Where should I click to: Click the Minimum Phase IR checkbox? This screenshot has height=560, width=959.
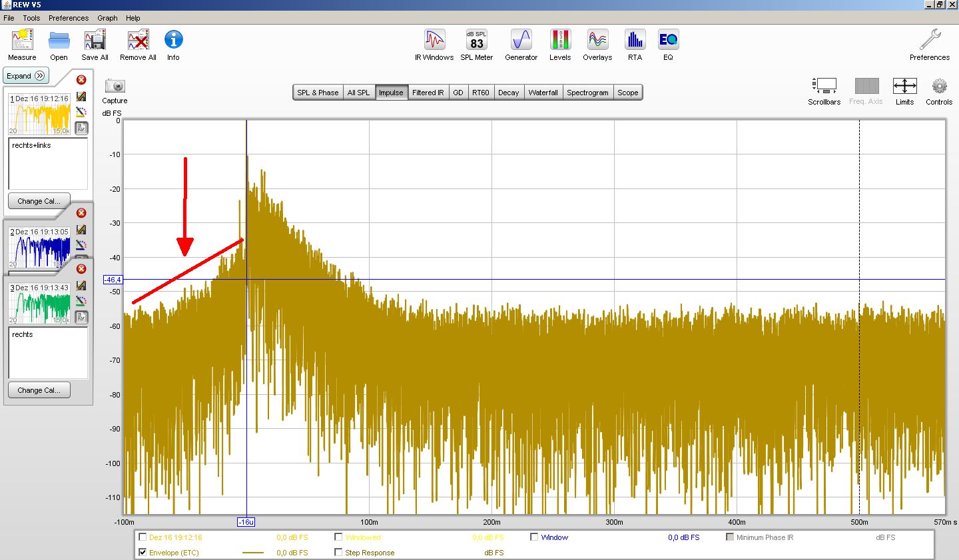[730, 537]
